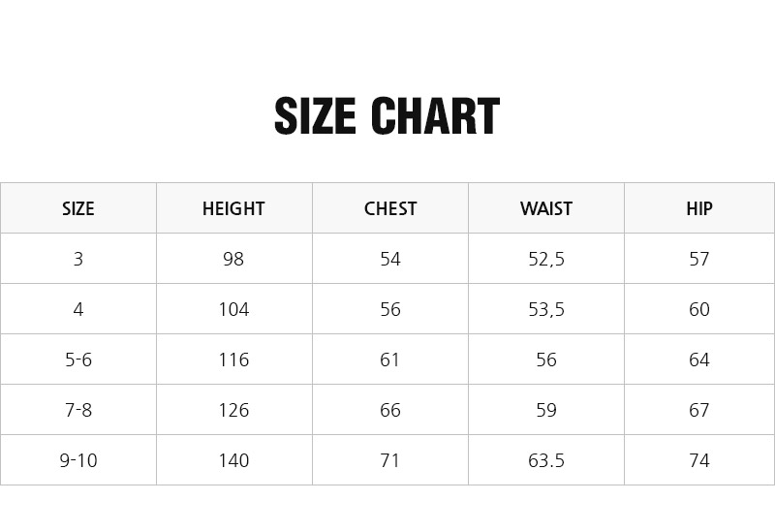Select the waist value 53,5

pyautogui.click(x=546, y=309)
